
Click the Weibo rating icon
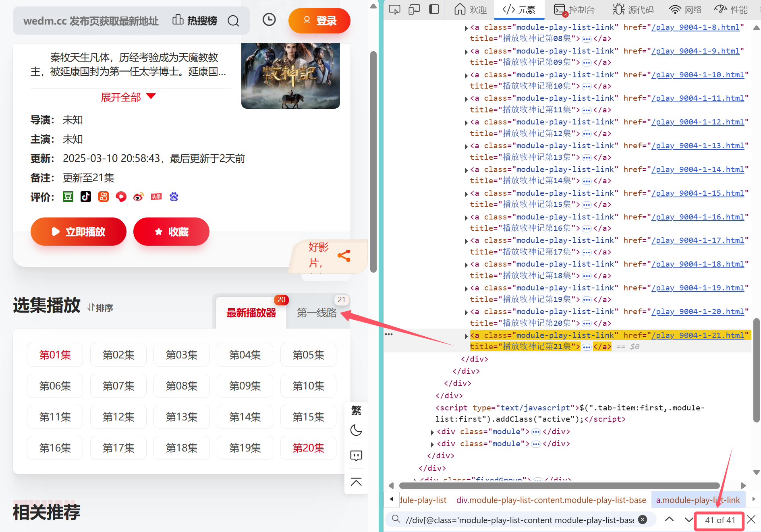click(139, 197)
